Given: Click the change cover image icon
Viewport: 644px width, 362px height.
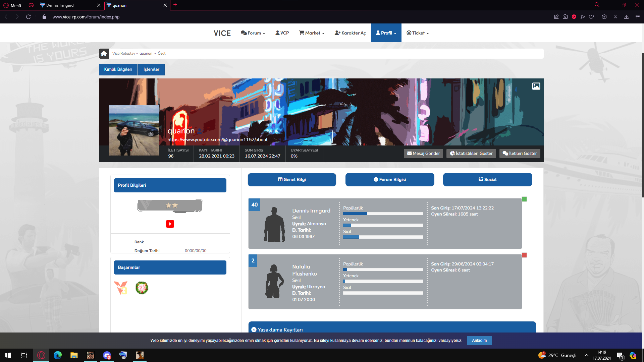Looking at the screenshot, I should tap(536, 86).
